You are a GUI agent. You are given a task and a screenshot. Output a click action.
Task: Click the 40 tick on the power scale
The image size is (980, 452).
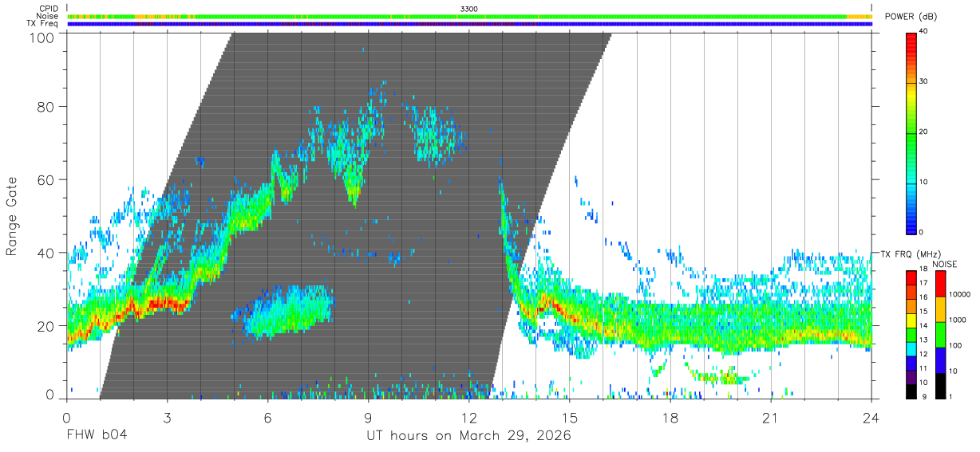[x=924, y=31]
